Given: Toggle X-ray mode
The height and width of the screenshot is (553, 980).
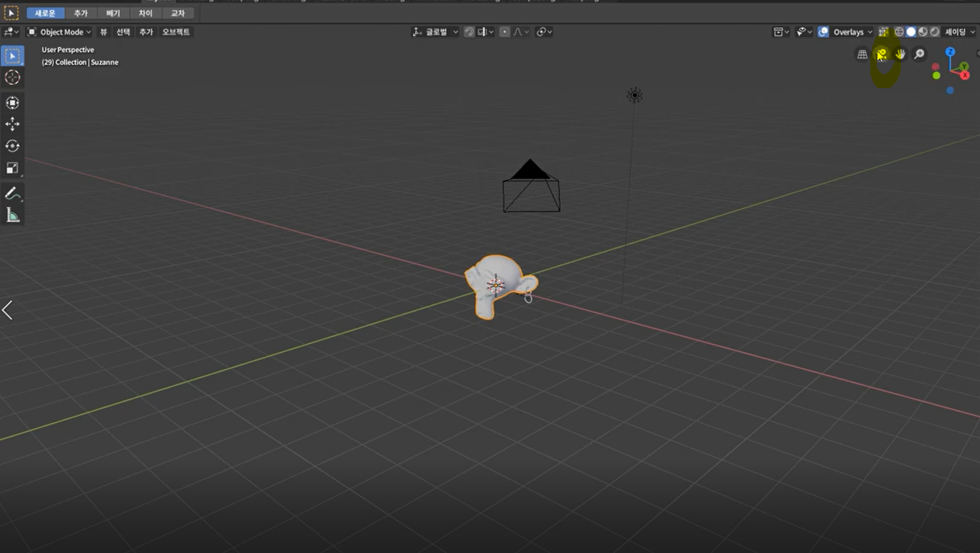Looking at the screenshot, I should click(x=883, y=32).
